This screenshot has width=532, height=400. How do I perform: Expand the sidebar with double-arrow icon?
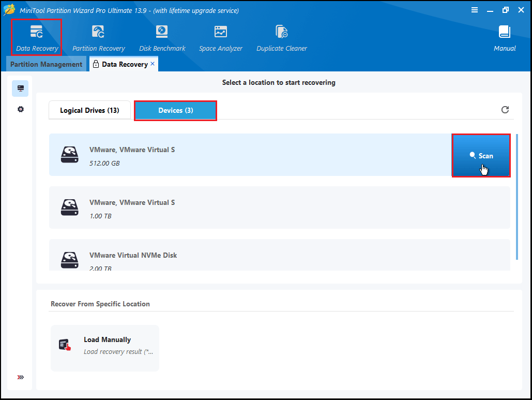tap(21, 377)
